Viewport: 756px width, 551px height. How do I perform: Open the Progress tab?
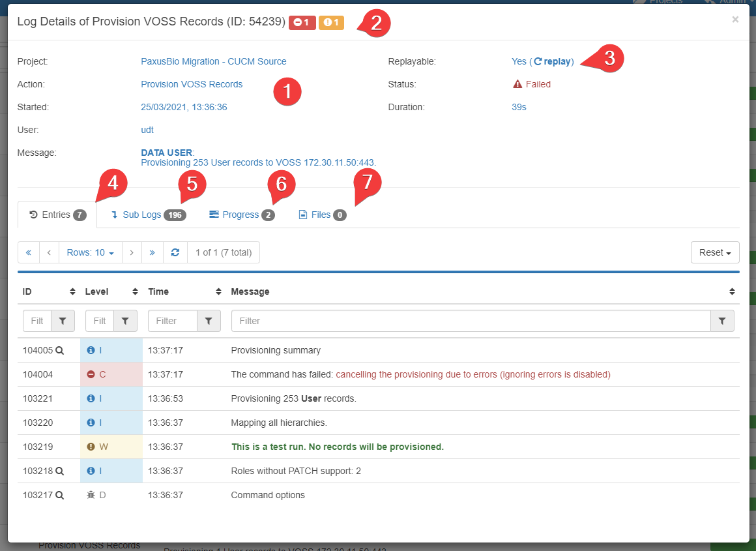click(241, 215)
